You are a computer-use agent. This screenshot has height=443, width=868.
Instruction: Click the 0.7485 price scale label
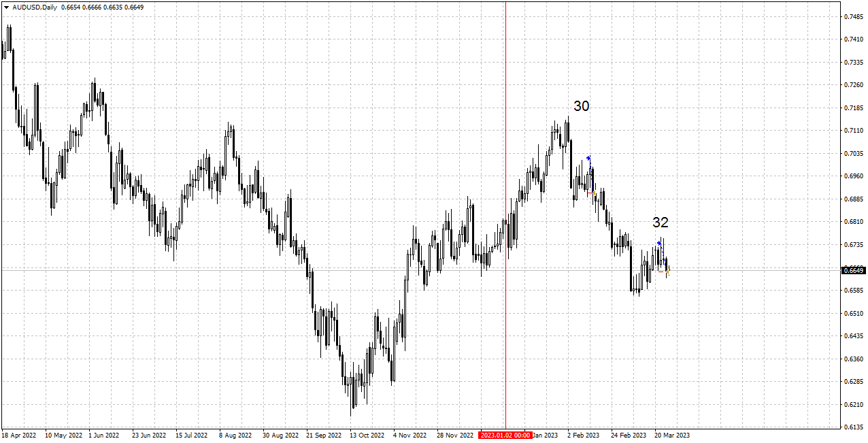point(853,16)
